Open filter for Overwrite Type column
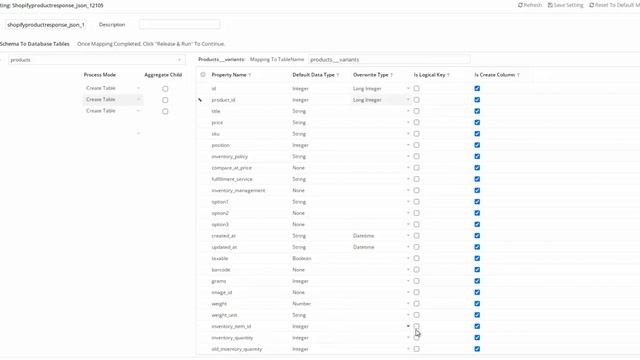Image resolution: width=640 pixels, height=360 pixels. [x=391, y=75]
